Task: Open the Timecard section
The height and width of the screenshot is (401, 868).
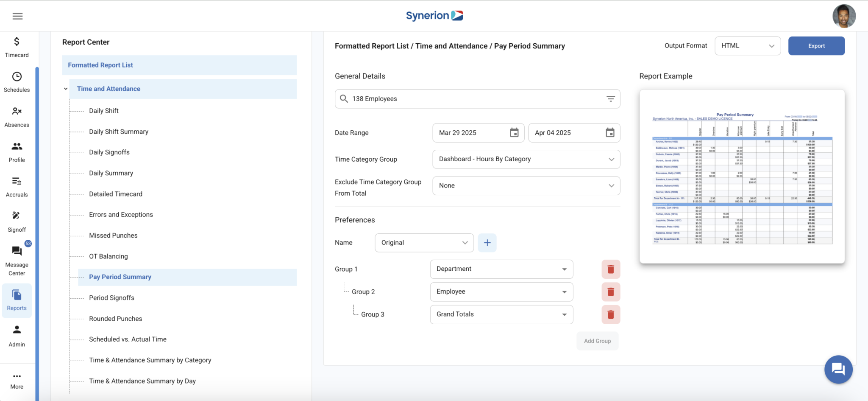Action: click(x=17, y=47)
